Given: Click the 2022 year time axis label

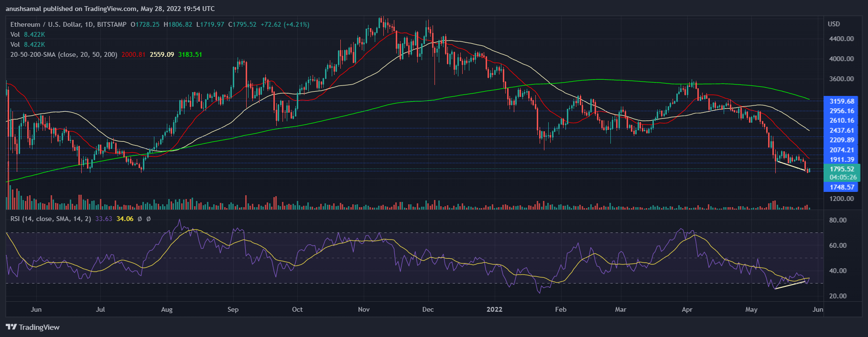Looking at the screenshot, I should [495, 309].
